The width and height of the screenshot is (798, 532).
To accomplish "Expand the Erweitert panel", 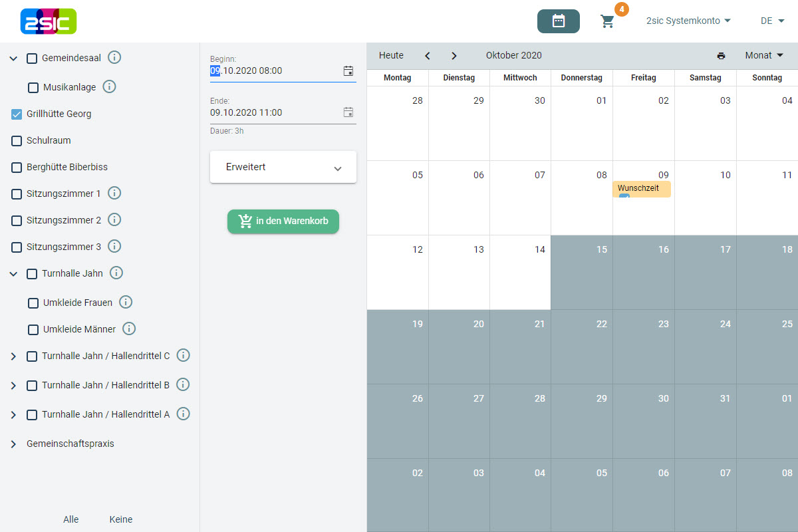I will tap(283, 168).
